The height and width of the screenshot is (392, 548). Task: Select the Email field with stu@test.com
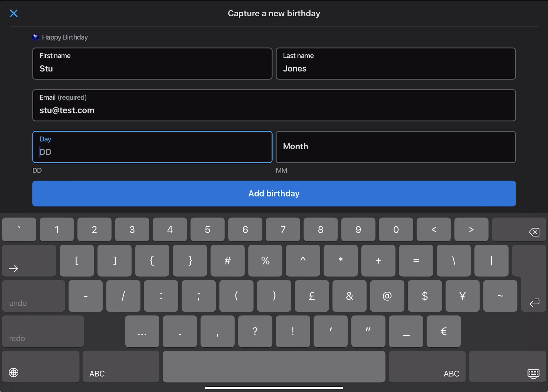(274, 105)
